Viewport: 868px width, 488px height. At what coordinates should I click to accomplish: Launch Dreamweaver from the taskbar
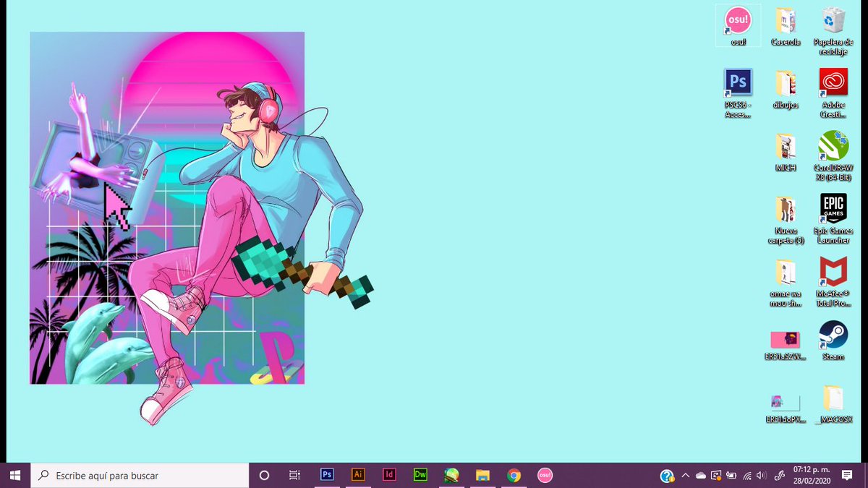point(420,475)
